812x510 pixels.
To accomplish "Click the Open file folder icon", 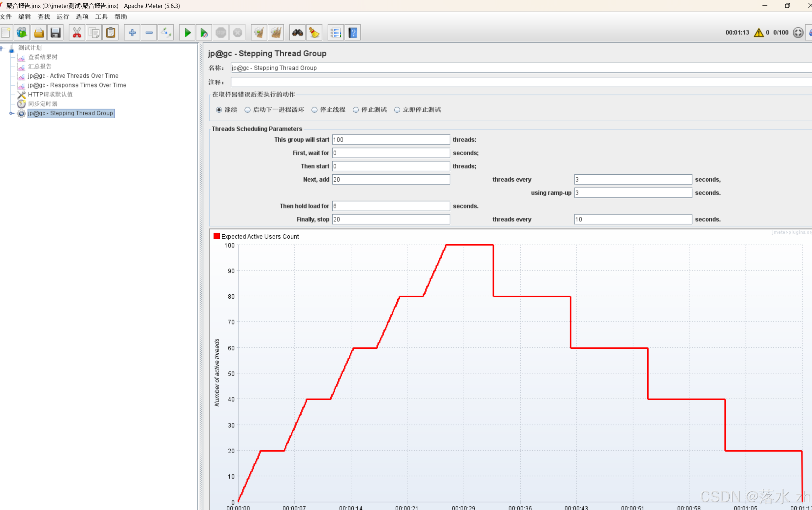I will point(38,33).
